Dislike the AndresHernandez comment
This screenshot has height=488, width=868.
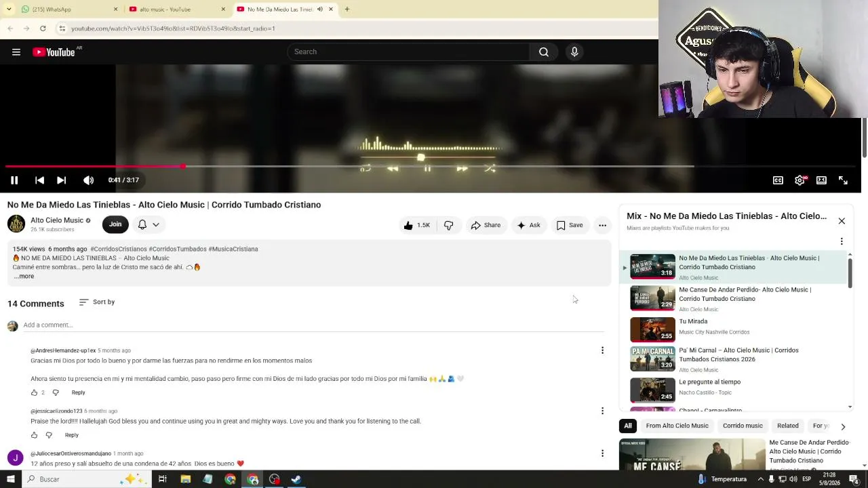pyautogui.click(x=56, y=393)
